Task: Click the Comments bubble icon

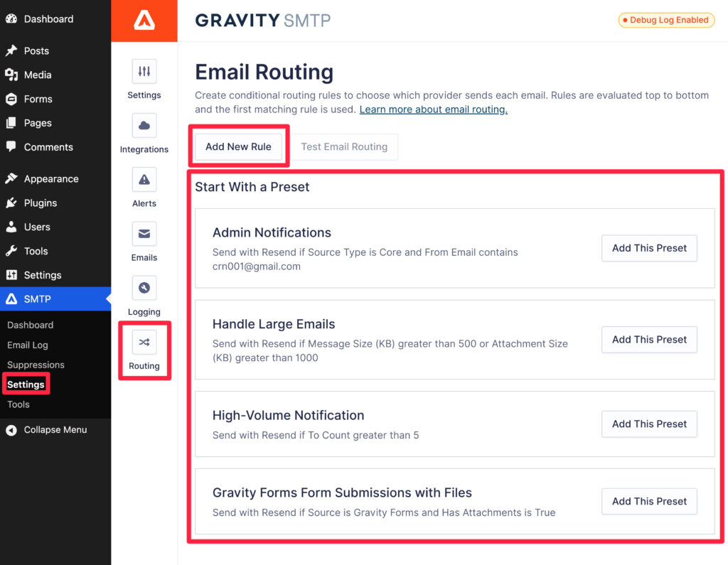Action: [x=11, y=146]
